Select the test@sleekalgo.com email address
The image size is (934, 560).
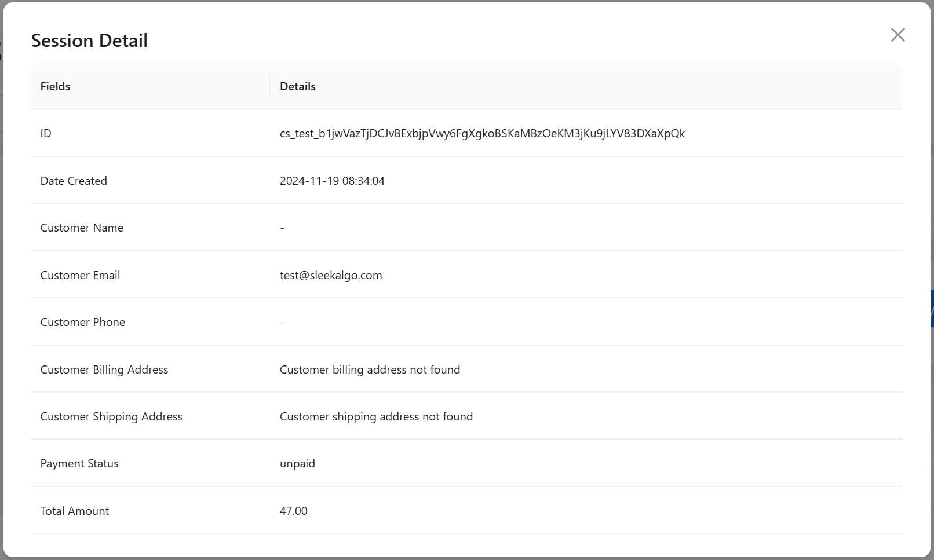[331, 275]
